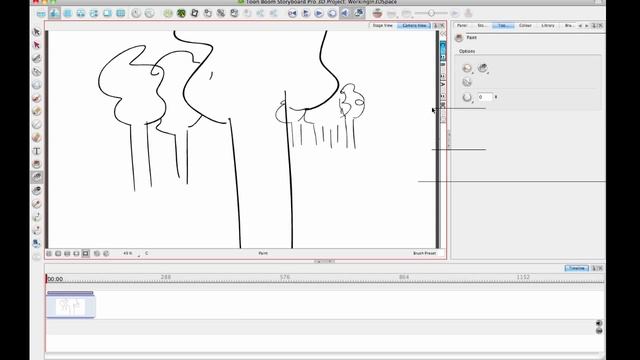This screenshot has height=360, width=640.
Task: Click the light green circular toolbar icon
Action: [x=168, y=13]
